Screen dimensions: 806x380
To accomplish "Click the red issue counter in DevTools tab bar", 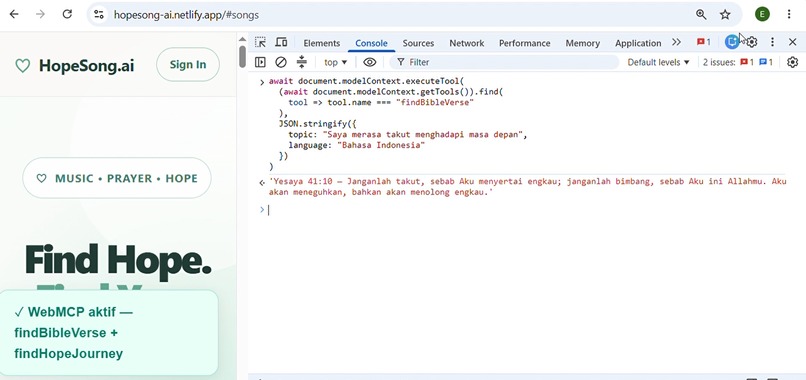I will [704, 42].
